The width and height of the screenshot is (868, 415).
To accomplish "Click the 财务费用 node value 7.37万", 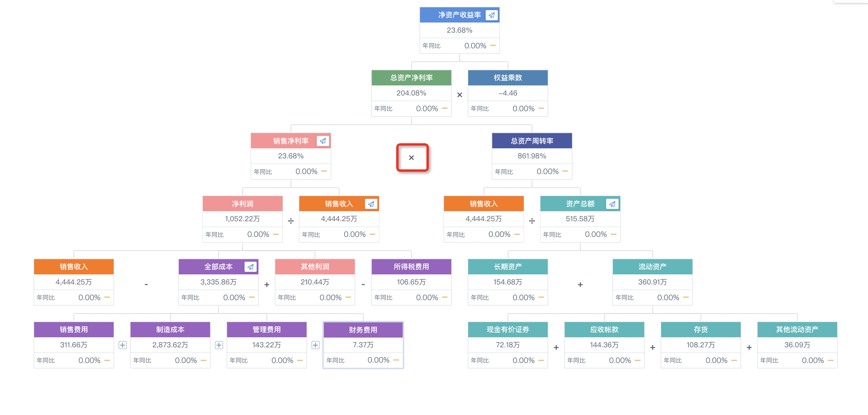I will 363,345.
